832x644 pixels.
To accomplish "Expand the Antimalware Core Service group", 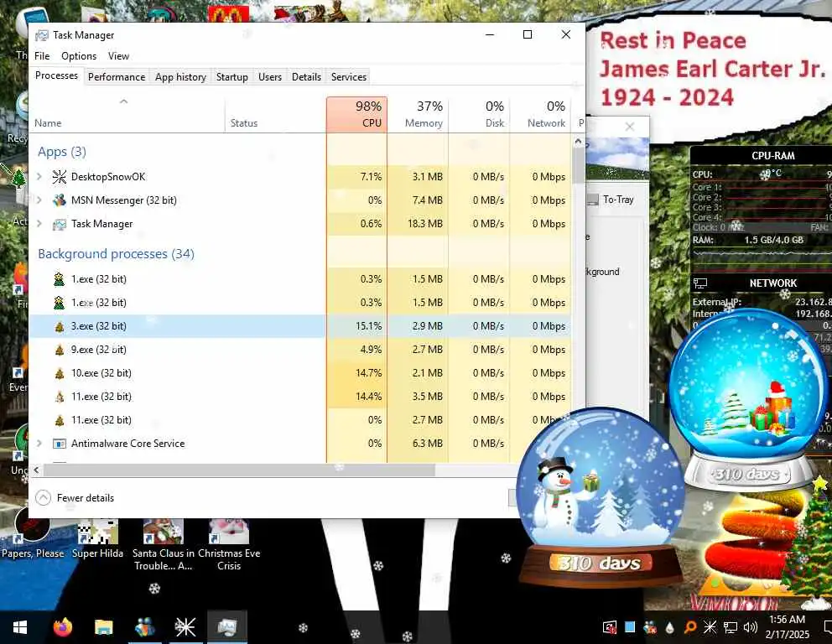I will point(39,443).
